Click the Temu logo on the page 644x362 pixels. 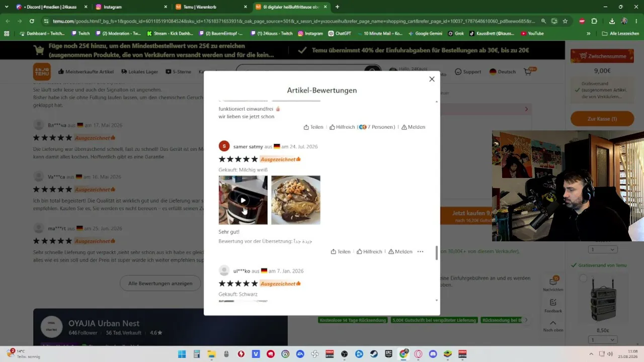pyautogui.click(x=42, y=71)
